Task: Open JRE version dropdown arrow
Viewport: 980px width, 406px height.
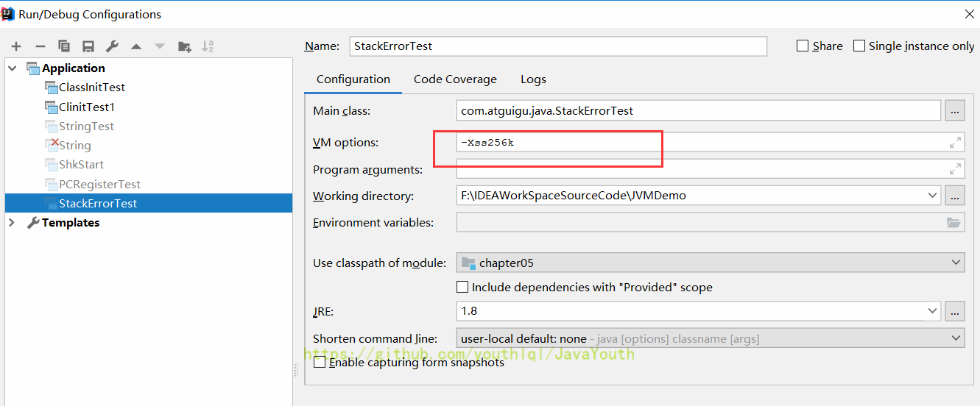Action: (932, 311)
